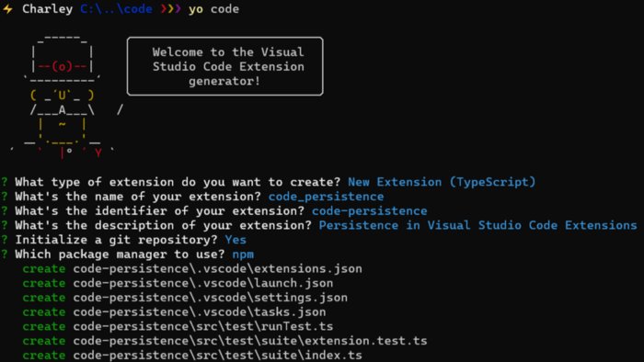The width and height of the screenshot is (644, 362).
Task: Click the path 'code-persistence\src\test\suite\index.ts'
Action: [x=218, y=355]
